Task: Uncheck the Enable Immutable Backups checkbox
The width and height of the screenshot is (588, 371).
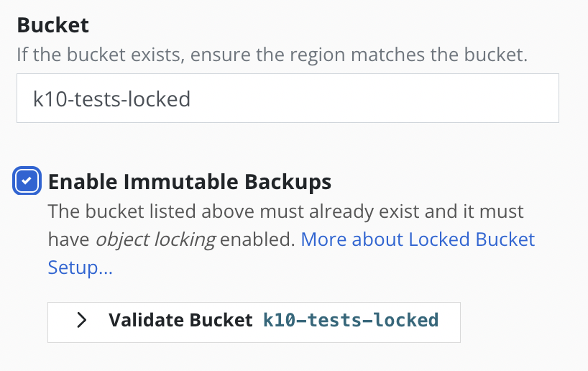Action: tap(27, 182)
